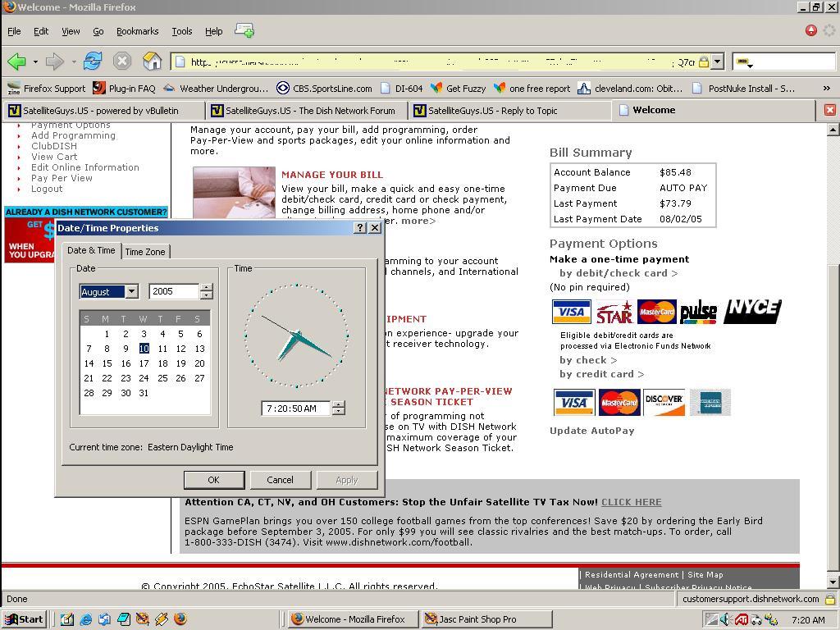
Task: Increase the year with the up arrow
Action: [206, 288]
